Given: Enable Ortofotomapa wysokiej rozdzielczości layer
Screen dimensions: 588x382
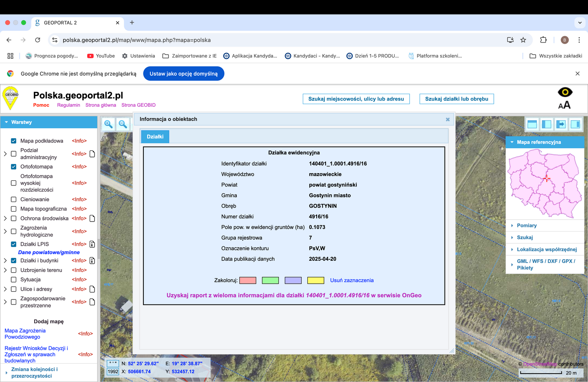Looking at the screenshot, I should (x=13, y=183).
